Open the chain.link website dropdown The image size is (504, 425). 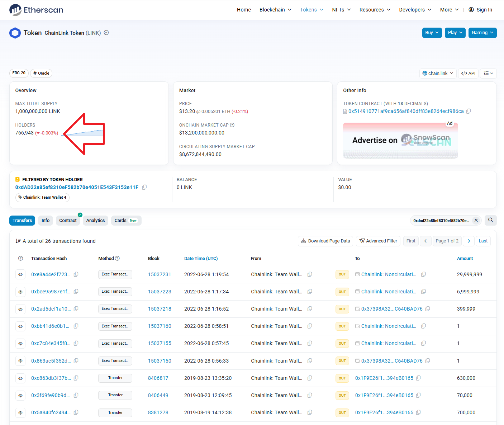pyautogui.click(x=438, y=73)
